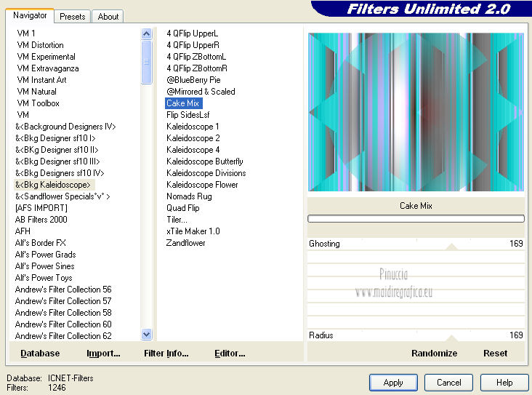Choose 4 QFlip ZBottomL filter
Image resolution: width=532 pixels, height=395 pixels.
(x=196, y=57)
